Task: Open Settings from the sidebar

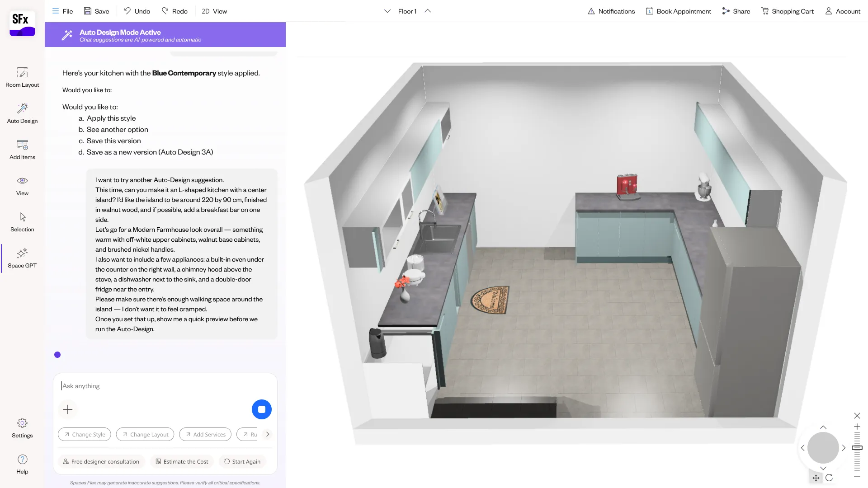Action: point(22,428)
